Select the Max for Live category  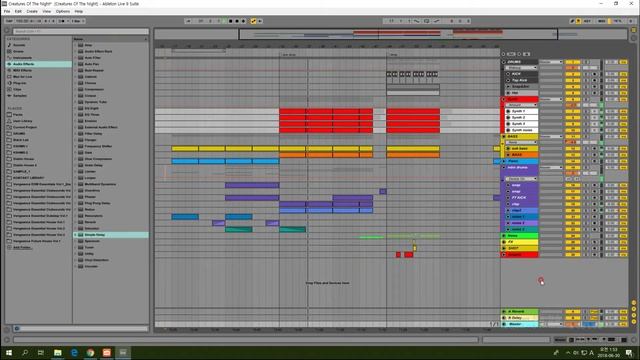22,76
